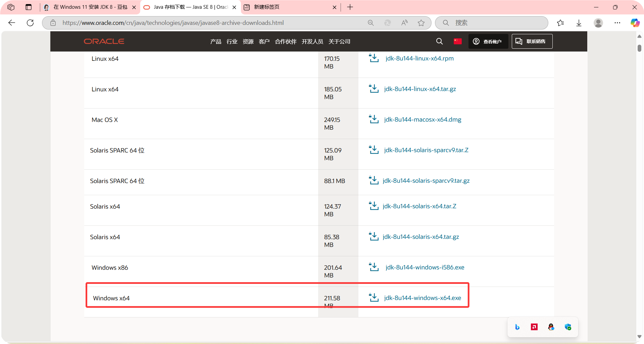Download jdk-8u144-solaris-x64.tar.Z link
644x344 pixels.
419,206
